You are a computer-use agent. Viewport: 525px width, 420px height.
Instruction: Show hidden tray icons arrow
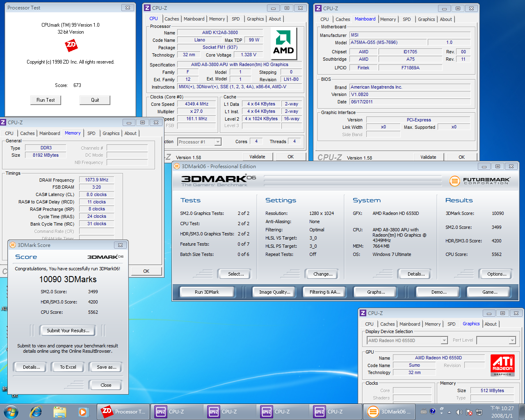tap(450, 412)
